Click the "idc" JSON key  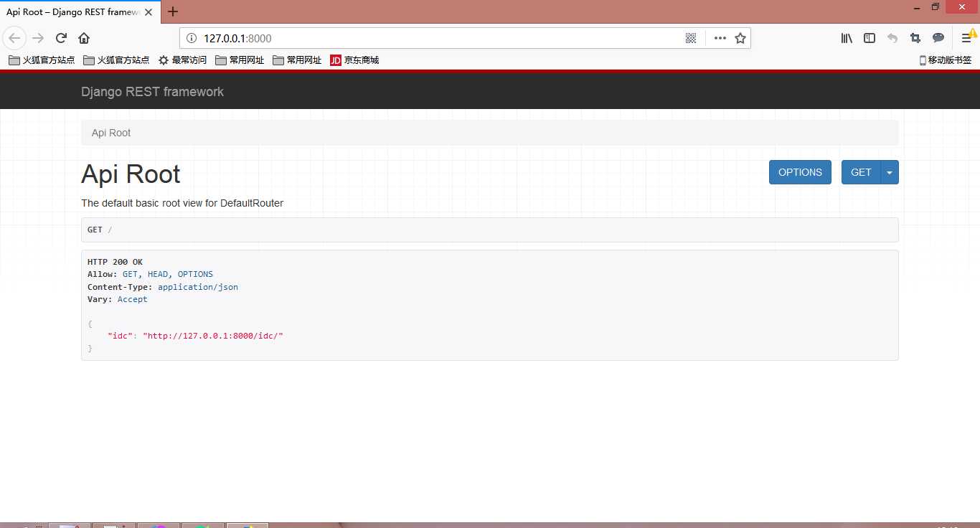(x=120, y=336)
